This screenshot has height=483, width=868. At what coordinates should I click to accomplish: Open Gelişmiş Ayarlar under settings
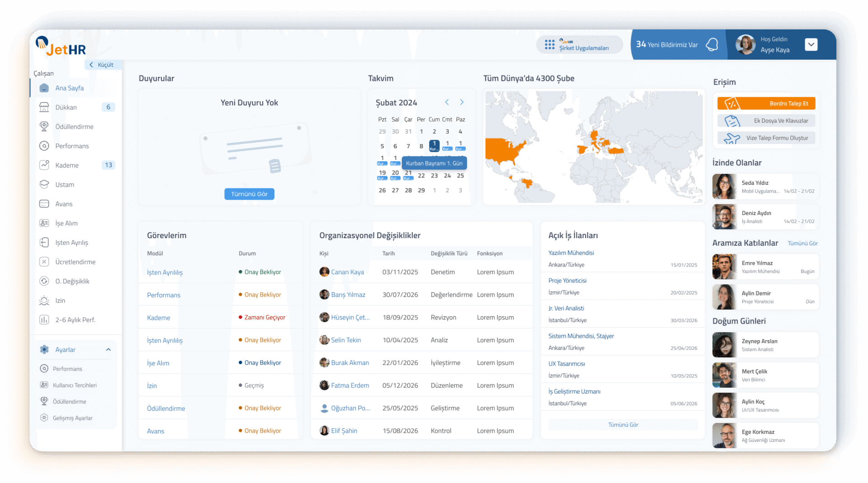click(72, 418)
